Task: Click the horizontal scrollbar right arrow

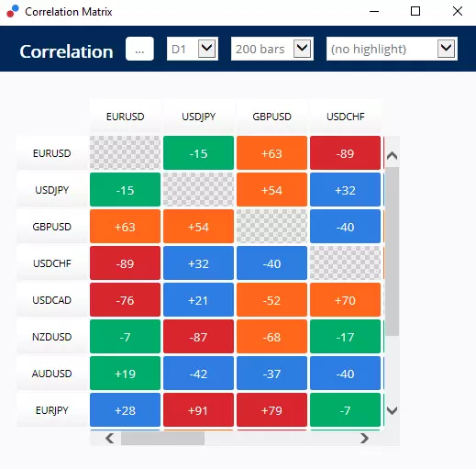Action: click(x=364, y=439)
